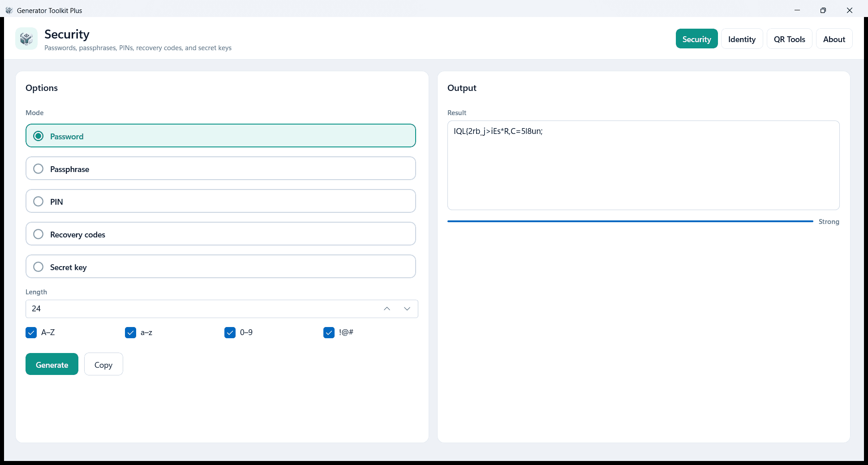This screenshot has width=868, height=465.
Task: Click the Options panel heading
Action: pyautogui.click(x=42, y=88)
